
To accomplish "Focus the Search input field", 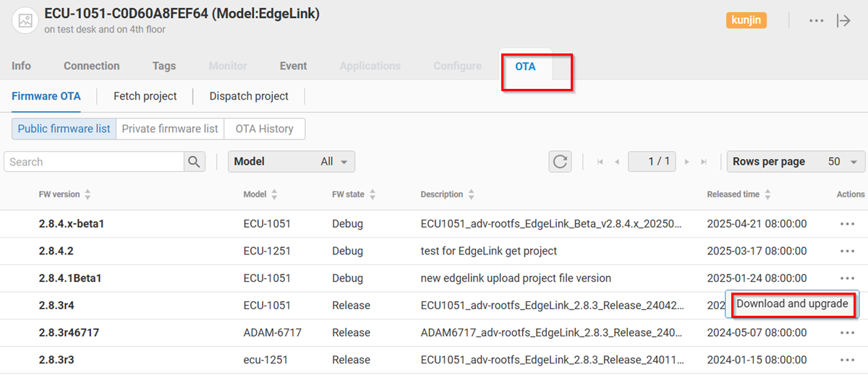I will pyautogui.click(x=93, y=162).
